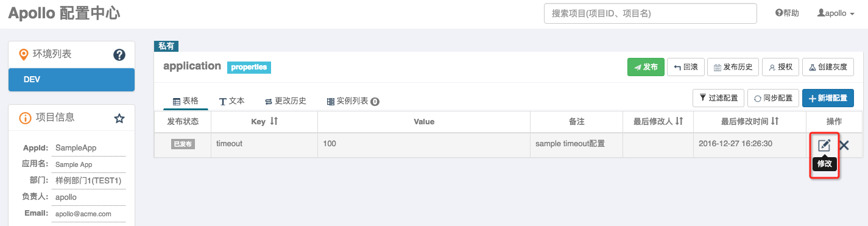The height and width of the screenshot is (226, 868).
Task: Click the green 发布 button
Action: pyautogui.click(x=646, y=67)
